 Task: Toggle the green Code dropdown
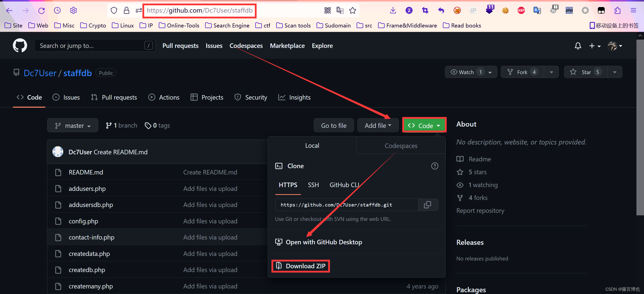click(x=424, y=125)
